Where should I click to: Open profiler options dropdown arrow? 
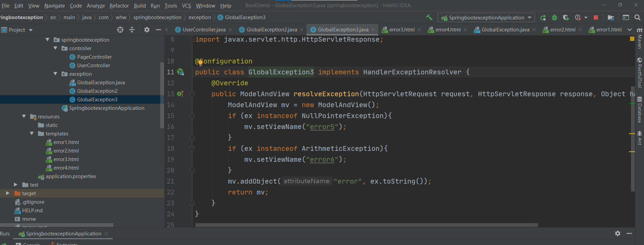[x=586, y=17]
